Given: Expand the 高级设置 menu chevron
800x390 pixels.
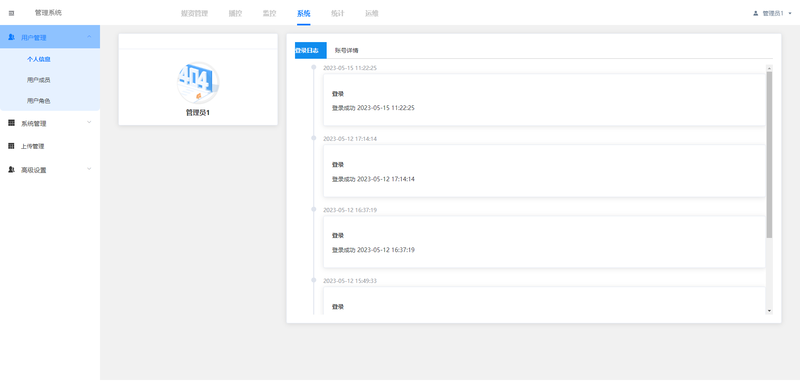Looking at the screenshot, I should [89, 169].
